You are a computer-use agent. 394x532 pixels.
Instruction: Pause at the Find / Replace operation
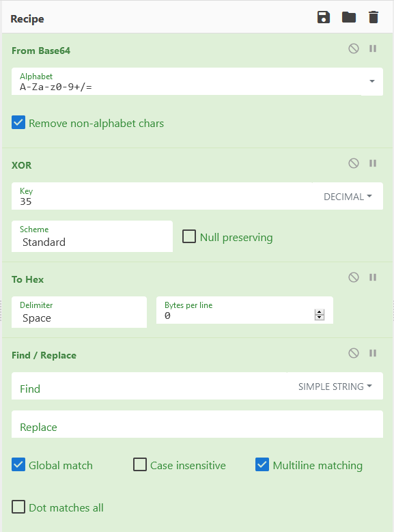[x=373, y=354]
